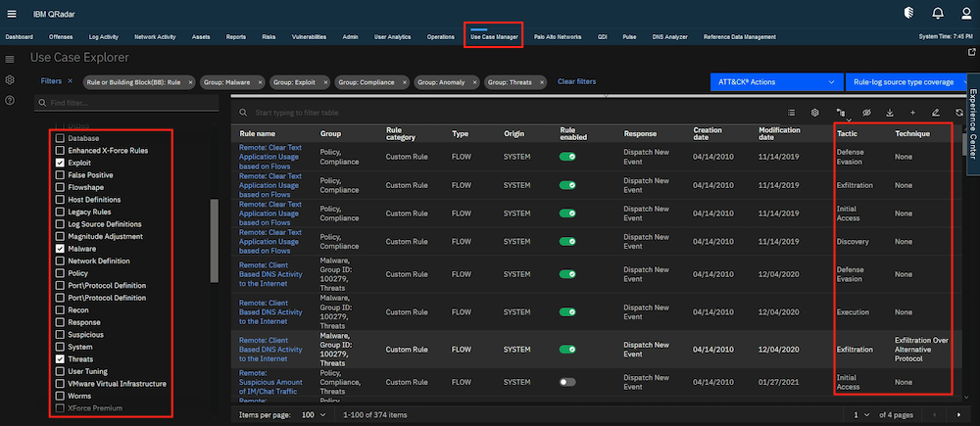This screenshot has height=426, width=980.
Task: Open the notifications bell
Action: coord(938,13)
